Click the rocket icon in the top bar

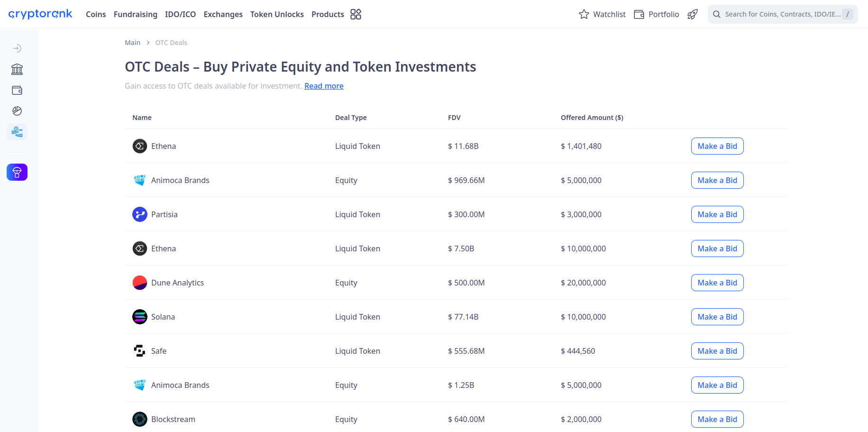(x=692, y=14)
